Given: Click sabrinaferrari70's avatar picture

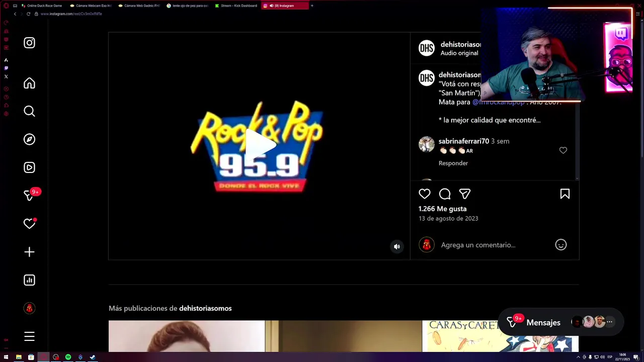Looking at the screenshot, I should [x=427, y=144].
